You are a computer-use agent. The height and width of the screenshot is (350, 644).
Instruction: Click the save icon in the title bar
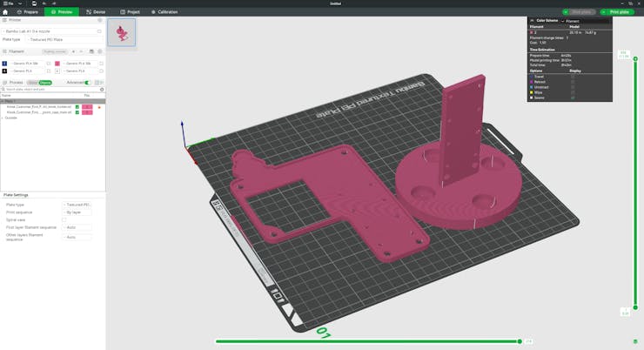tap(34, 3)
